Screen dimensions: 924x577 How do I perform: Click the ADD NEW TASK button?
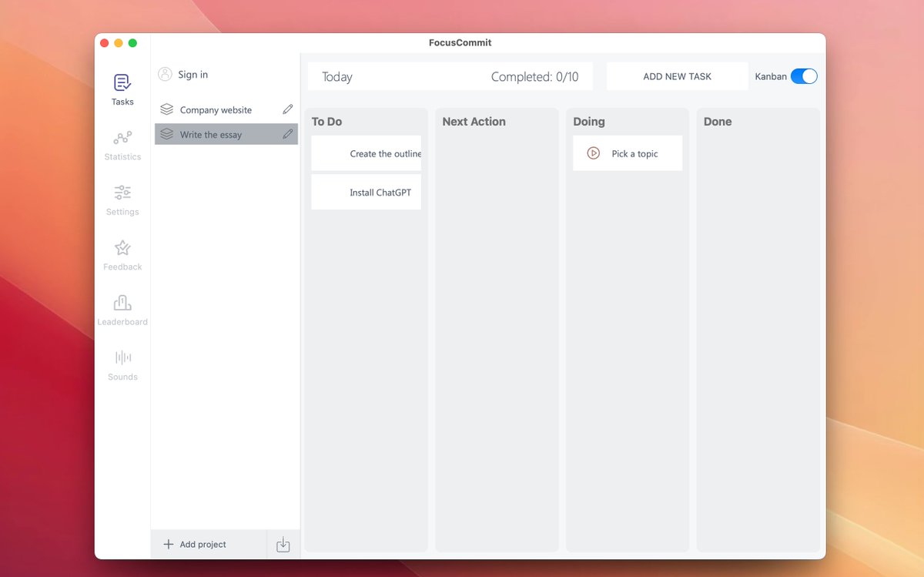coord(677,76)
